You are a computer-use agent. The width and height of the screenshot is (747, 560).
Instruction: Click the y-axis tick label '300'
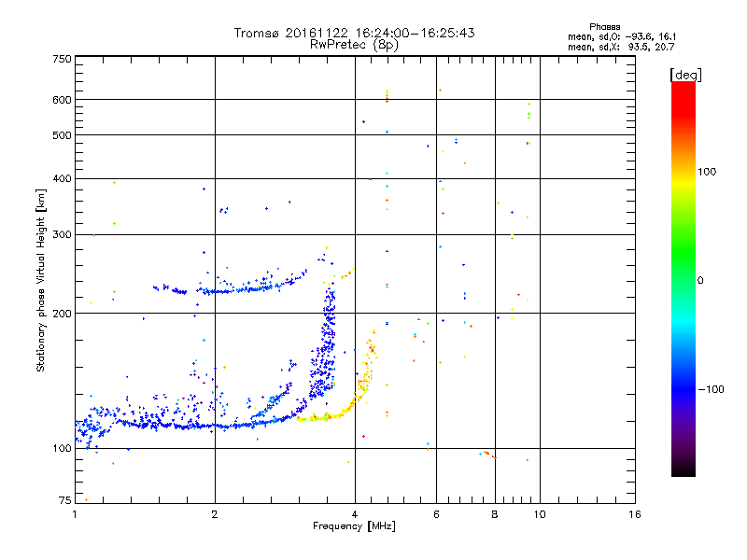[x=62, y=234]
